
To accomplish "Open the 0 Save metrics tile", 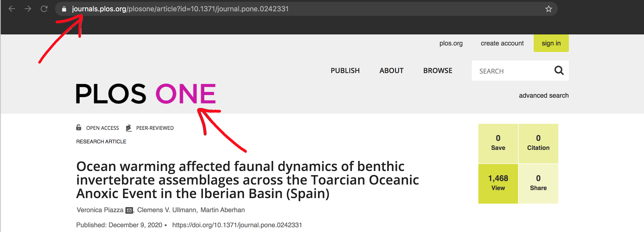I will (x=498, y=143).
